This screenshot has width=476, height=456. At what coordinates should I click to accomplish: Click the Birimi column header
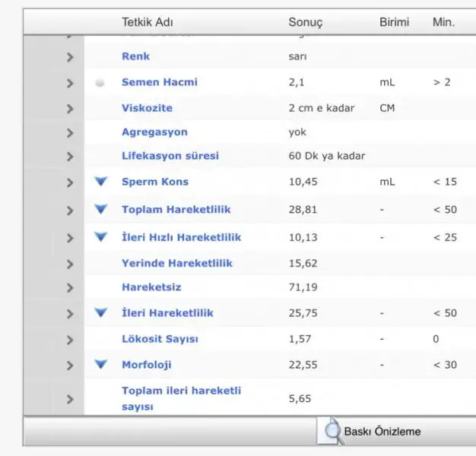click(394, 22)
